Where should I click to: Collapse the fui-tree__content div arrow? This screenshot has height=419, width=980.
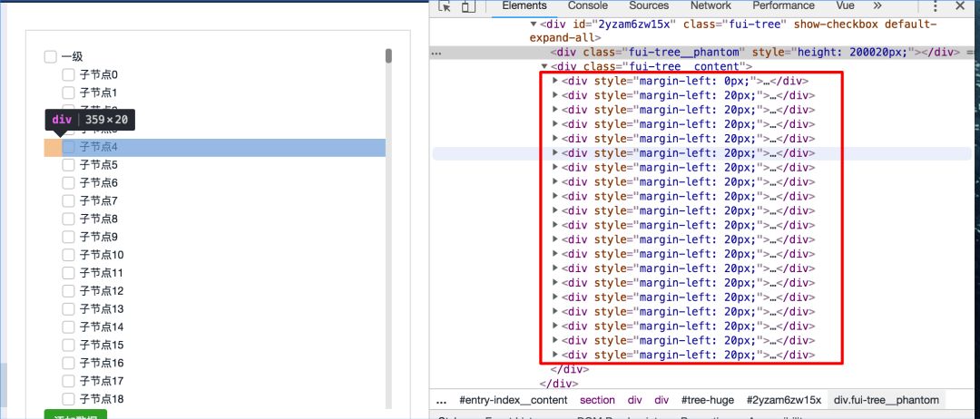[x=544, y=66]
